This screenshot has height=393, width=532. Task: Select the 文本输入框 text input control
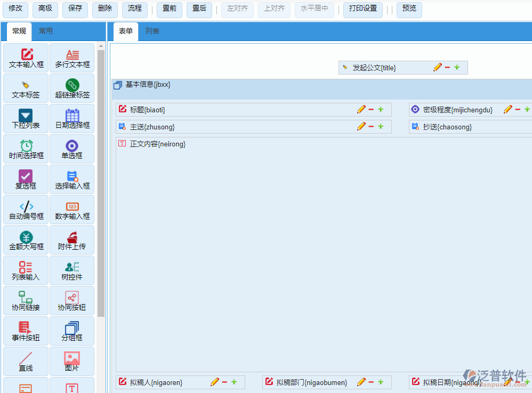[26, 58]
